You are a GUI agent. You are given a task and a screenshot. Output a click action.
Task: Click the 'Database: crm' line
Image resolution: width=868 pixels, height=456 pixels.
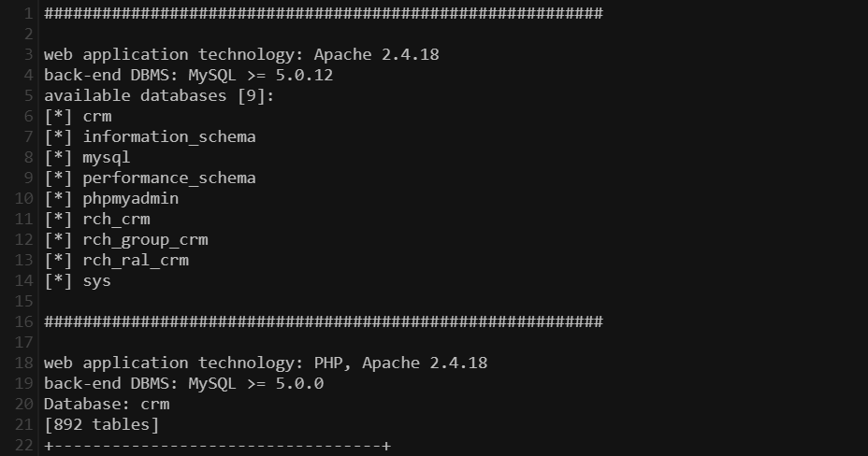(x=107, y=404)
